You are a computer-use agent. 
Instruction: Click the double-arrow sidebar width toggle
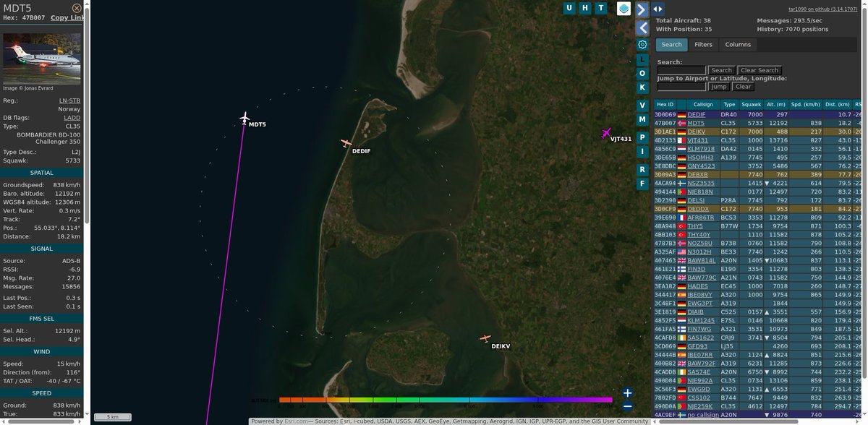pos(658,9)
